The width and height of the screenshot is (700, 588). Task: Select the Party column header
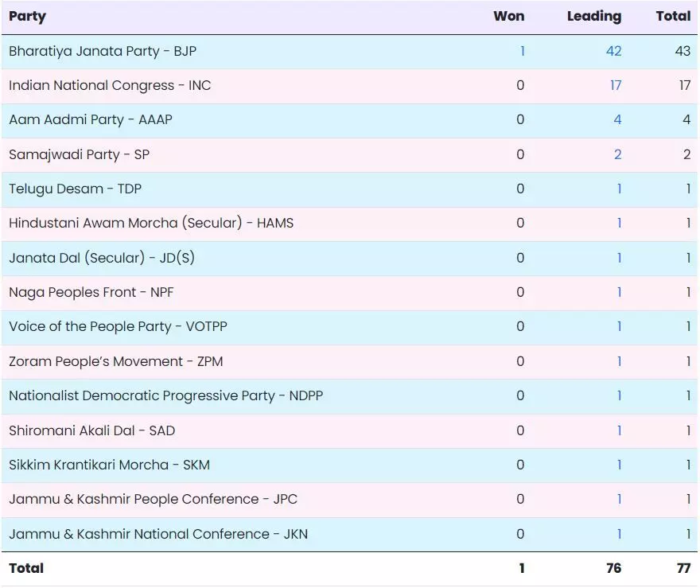[x=27, y=17]
